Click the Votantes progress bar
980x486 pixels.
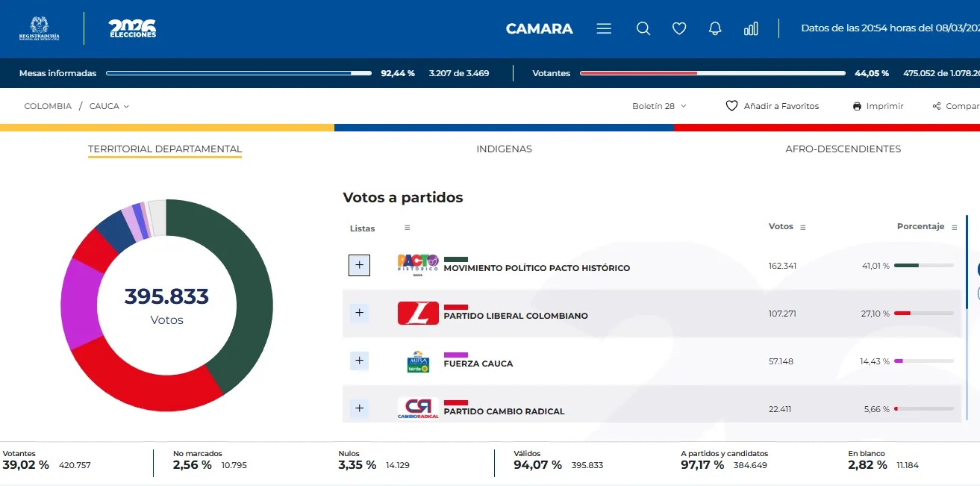713,73
